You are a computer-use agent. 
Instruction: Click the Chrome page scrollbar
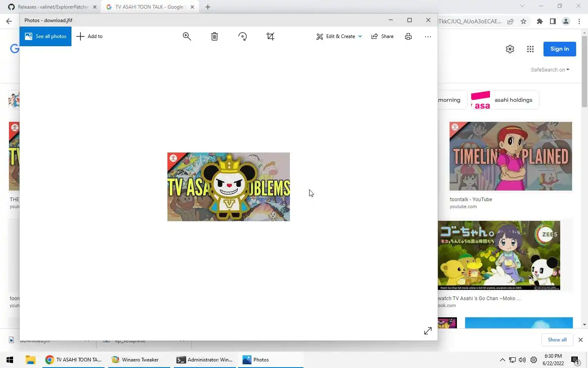(x=584, y=72)
